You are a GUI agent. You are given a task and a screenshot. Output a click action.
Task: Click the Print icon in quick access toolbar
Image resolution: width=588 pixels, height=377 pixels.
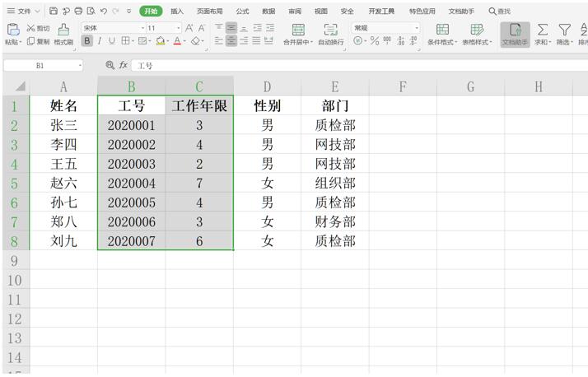(78, 11)
